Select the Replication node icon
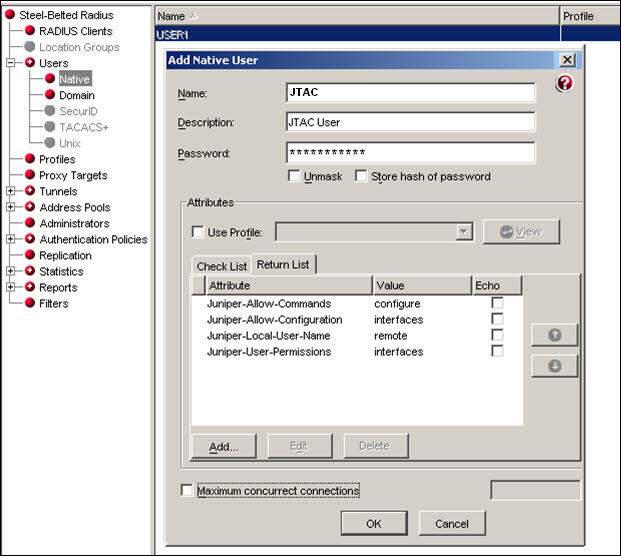 [x=30, y=255]
